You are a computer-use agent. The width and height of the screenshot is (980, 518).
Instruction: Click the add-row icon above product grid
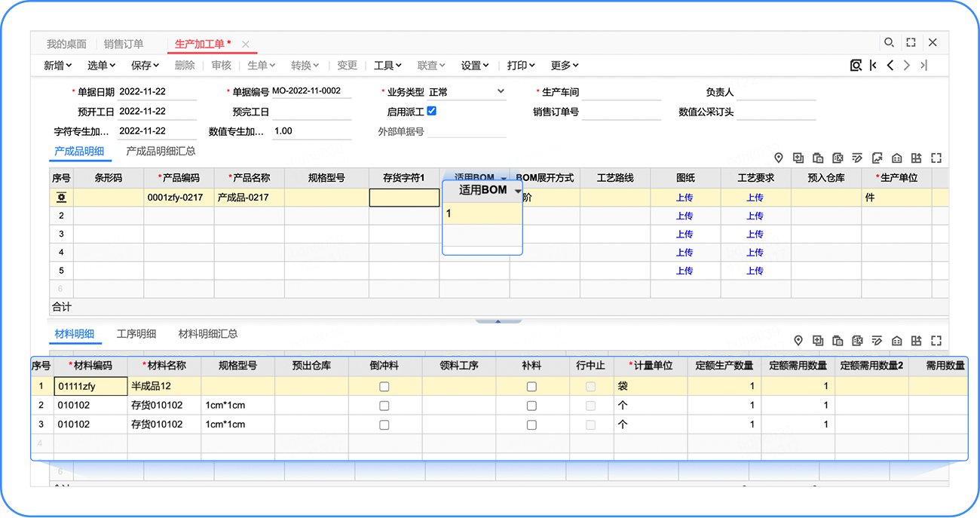tap(798, 158)
